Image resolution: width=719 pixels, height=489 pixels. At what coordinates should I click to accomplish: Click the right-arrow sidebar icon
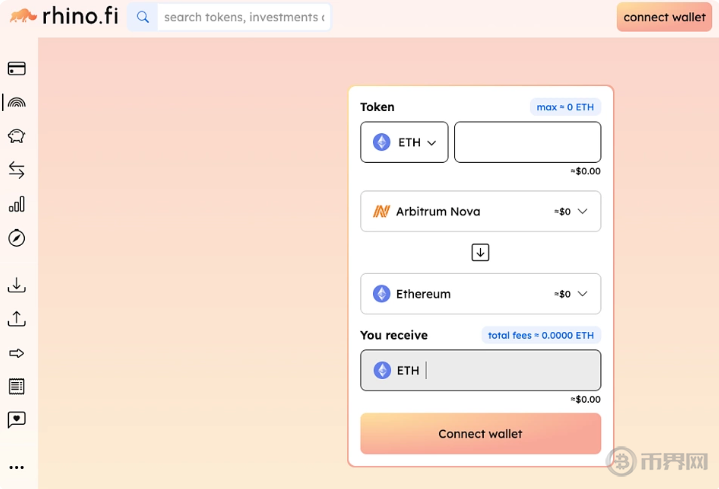(x=16, y=353)
